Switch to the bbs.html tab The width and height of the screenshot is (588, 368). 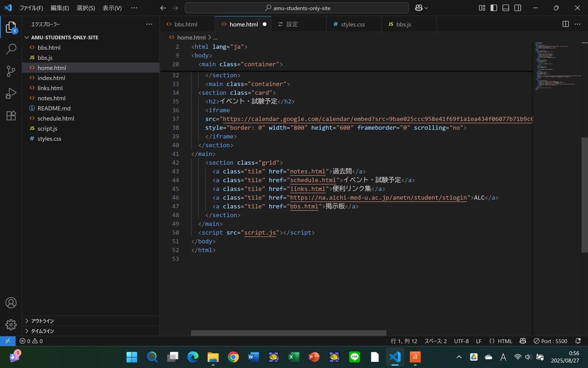(187, 24)
